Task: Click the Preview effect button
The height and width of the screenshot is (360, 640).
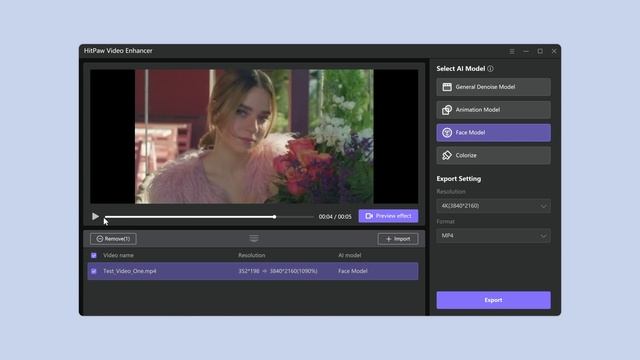Action: point(388,216)
